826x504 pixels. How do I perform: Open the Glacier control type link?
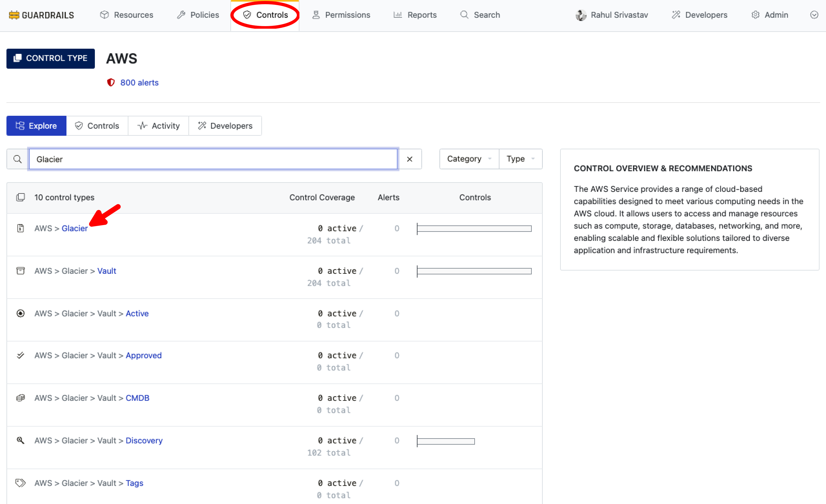tap(75, 228)
